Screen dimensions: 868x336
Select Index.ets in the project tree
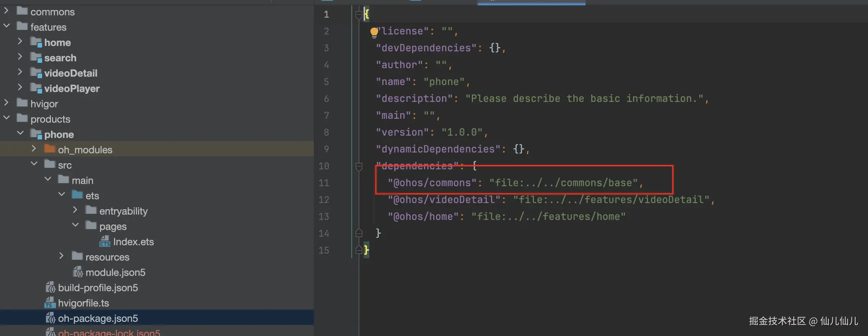point(133,242)
